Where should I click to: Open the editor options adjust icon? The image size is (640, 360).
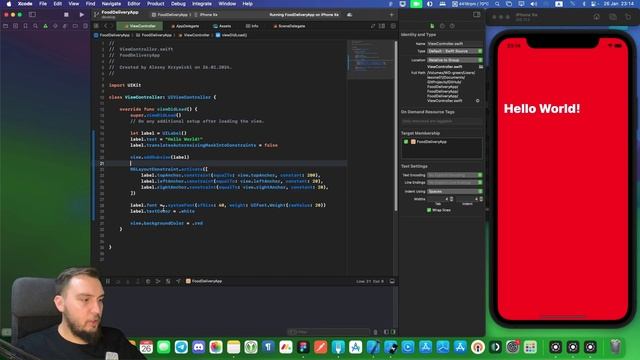pyautogui.click(x=382, y=26)
